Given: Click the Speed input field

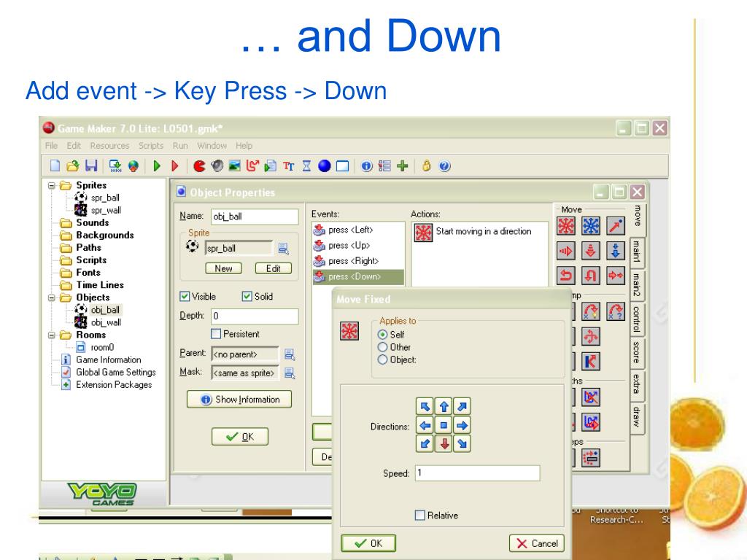Looking at the screenshot, I should click(477, 472).
